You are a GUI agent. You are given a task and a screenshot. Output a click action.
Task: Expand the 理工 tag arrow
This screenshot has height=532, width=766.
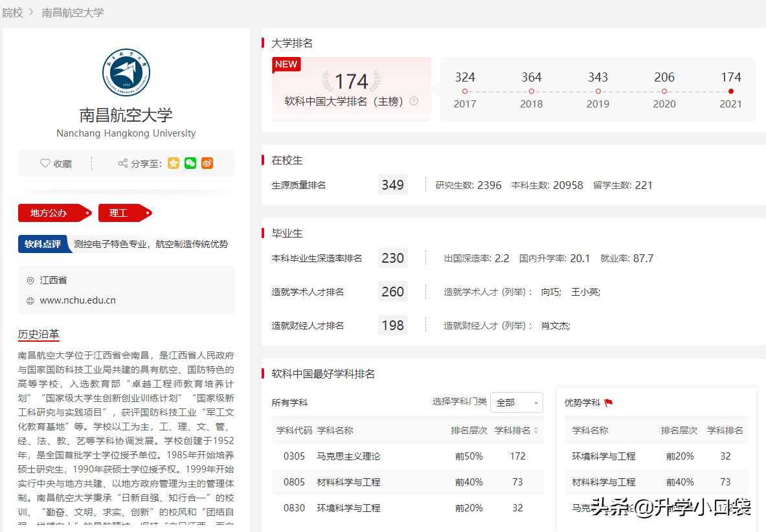pos(148,213)
